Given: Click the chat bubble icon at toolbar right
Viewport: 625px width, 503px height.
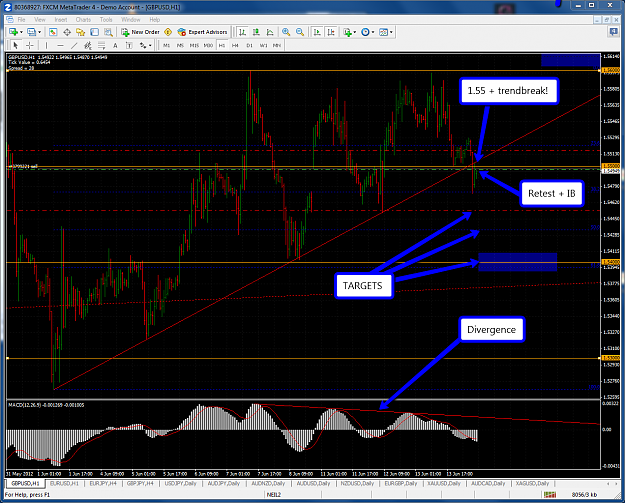Looking at the screenshot, I should (613, 32).
